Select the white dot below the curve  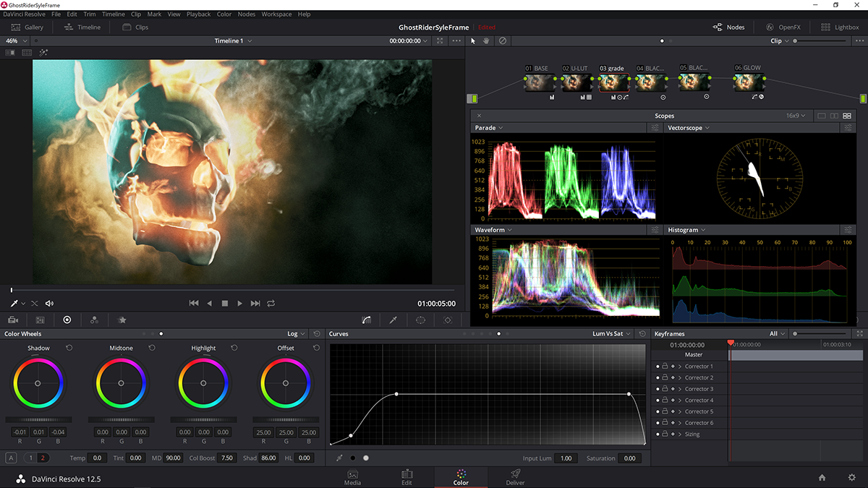pyautogui.click(x=366, y=458)
